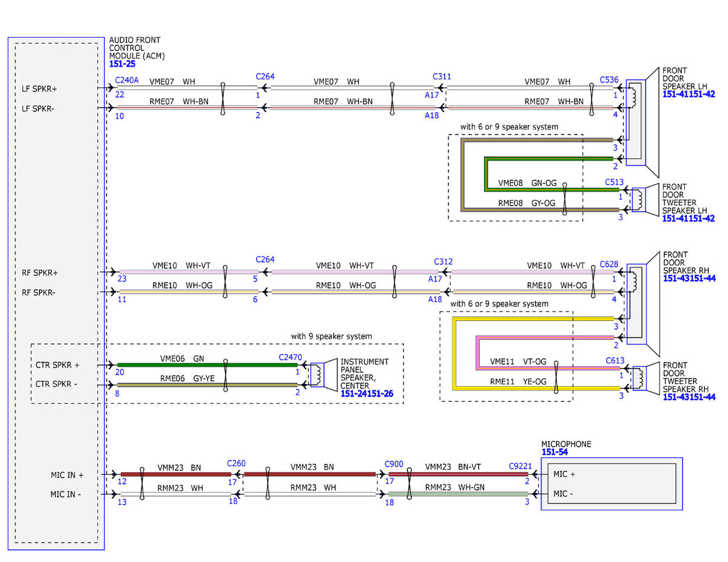This screenshot has height=562, width=728.
Task: Open the 151-24151-26 center speaker link
Action: click(366, 394)
